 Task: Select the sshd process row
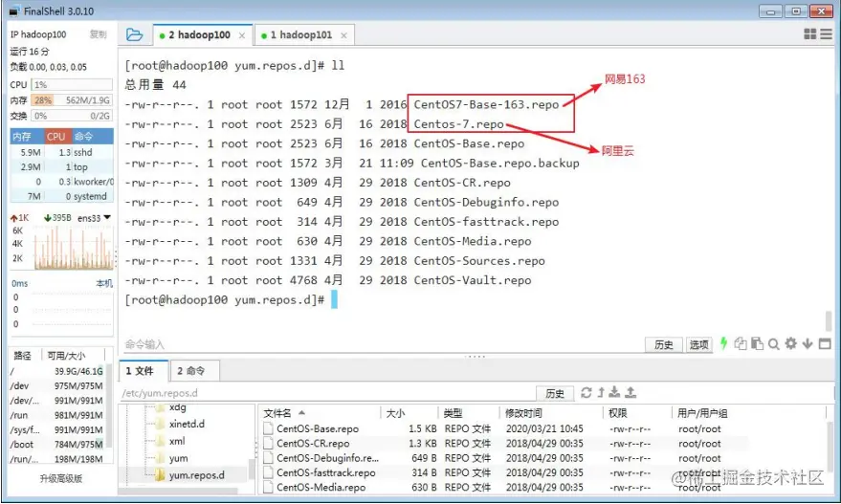[x=61, y=152]
